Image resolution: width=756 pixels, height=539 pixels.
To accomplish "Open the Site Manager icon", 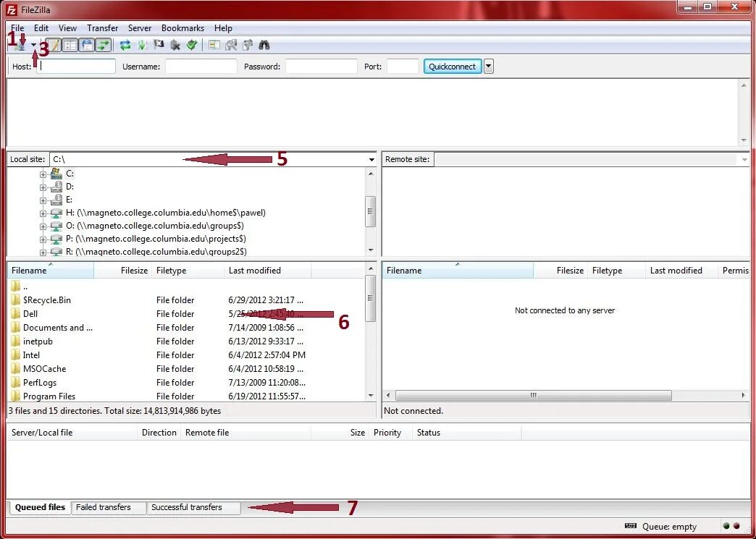I will (20, 46).
